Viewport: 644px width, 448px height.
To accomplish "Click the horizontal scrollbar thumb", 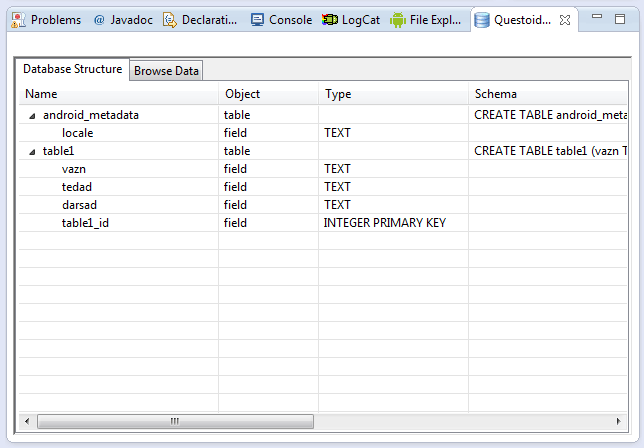I will tap(175, 421).
